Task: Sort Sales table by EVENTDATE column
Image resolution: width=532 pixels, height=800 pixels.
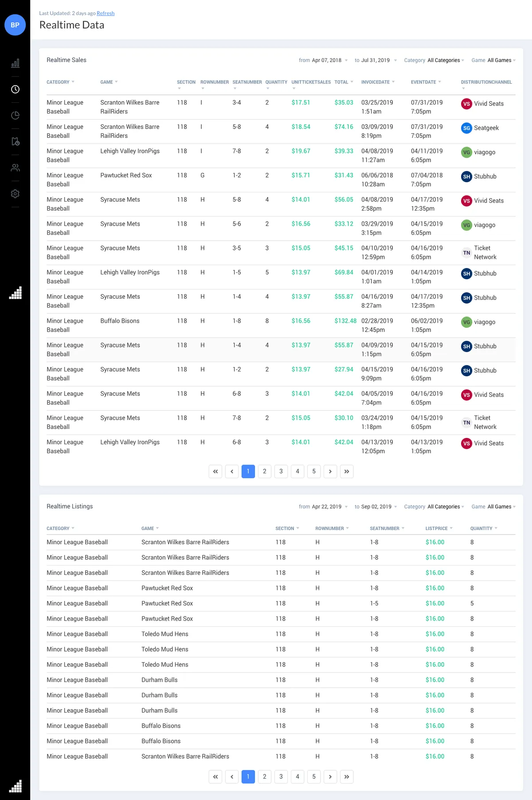Action: coord(426,82)
